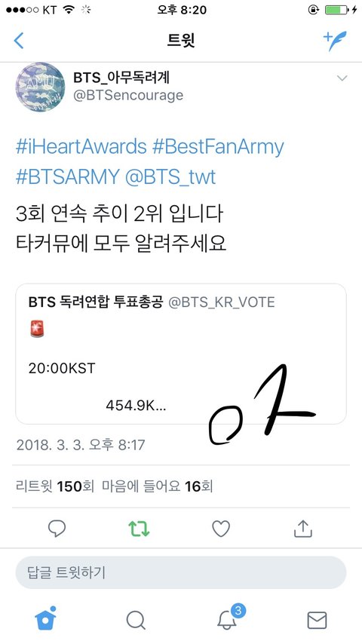Open the #BTSARMY hashtag link
Viewport: 362px width, 644px height.
click(67, 177)
